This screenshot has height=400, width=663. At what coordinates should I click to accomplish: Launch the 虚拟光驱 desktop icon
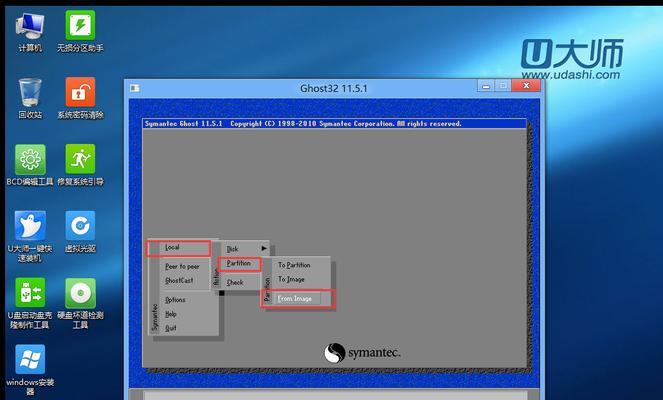tap(80, 226)
